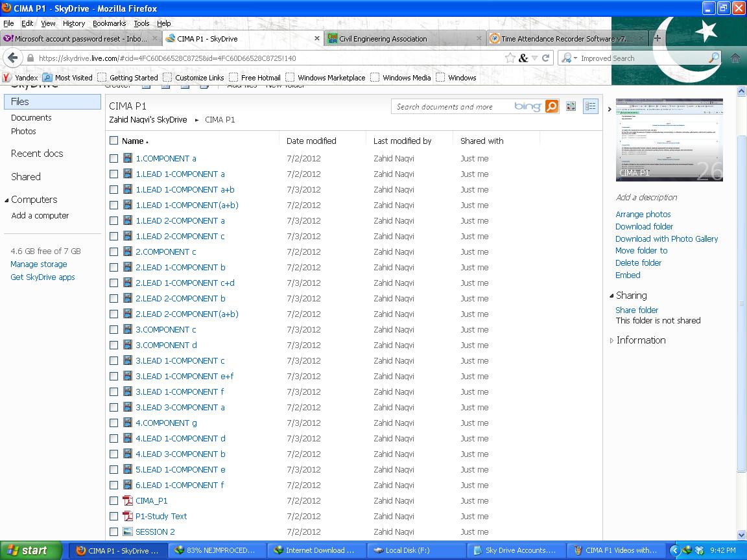
Task: Select Recent docs in sidebar
Action: coord(37,154)
